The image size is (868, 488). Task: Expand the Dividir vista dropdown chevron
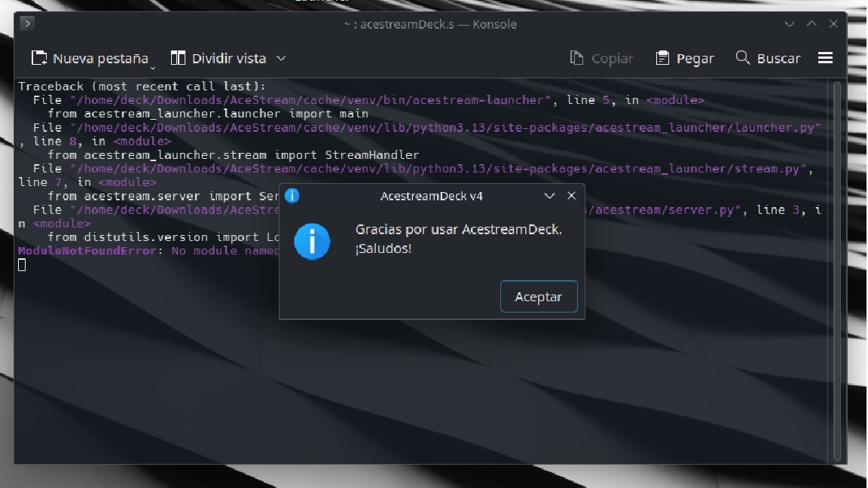(281, 58)
